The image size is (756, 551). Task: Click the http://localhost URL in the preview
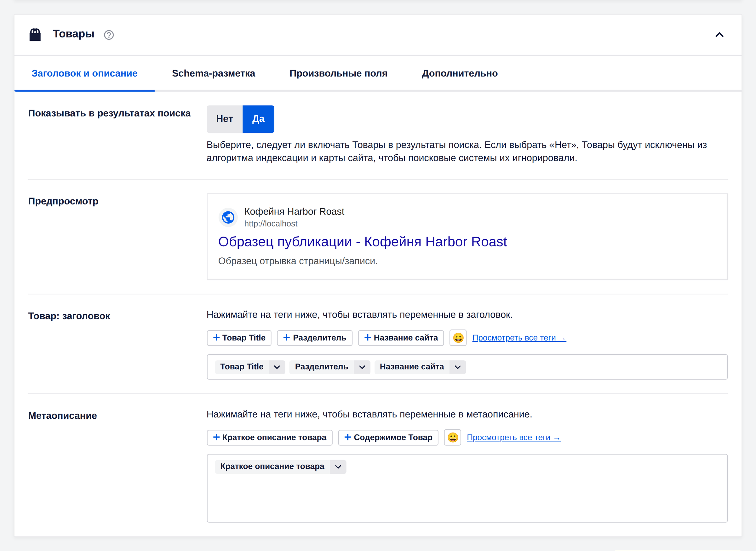[x=271, y=224]
